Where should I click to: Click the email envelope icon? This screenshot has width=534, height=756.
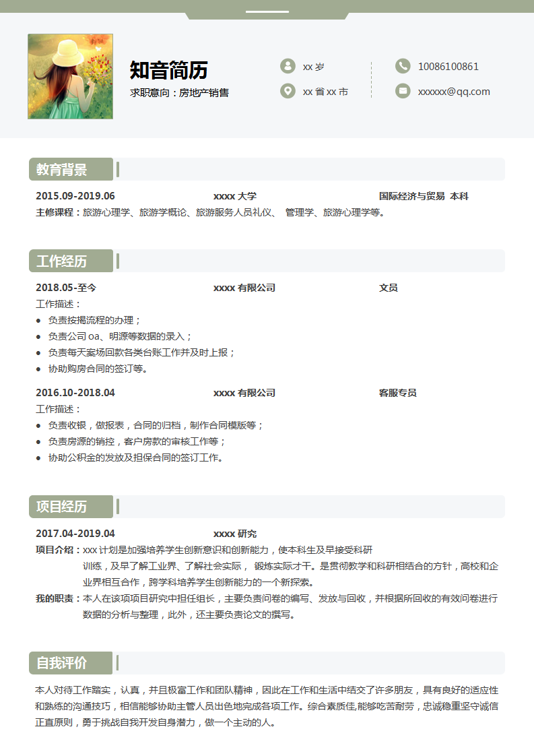coord(403,91)
